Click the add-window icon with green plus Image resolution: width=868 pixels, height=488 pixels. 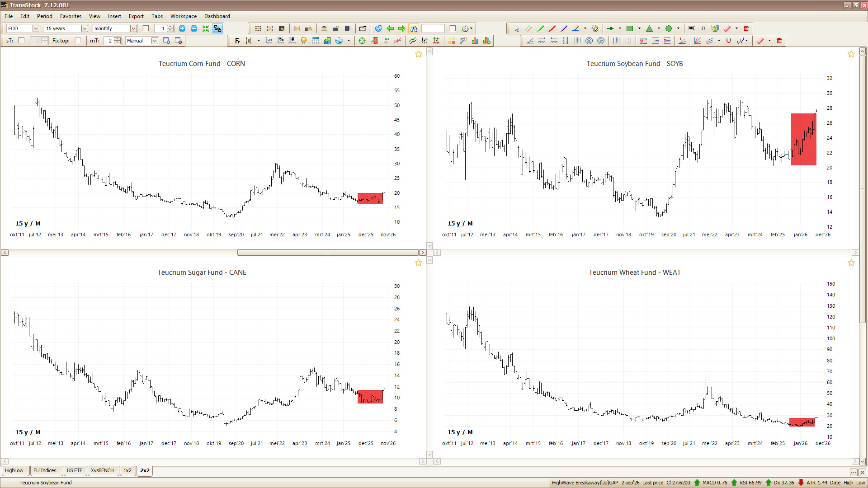pos(166,41)
